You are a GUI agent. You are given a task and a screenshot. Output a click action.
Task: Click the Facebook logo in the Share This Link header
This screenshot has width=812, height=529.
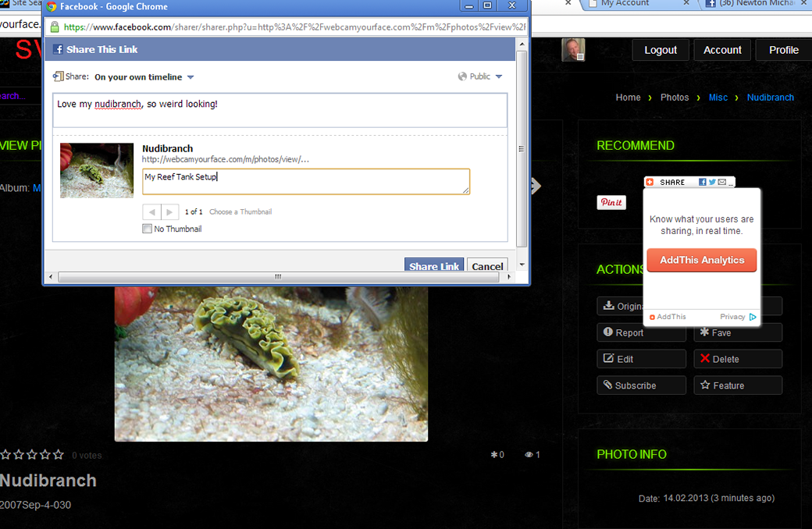point(59,50)
